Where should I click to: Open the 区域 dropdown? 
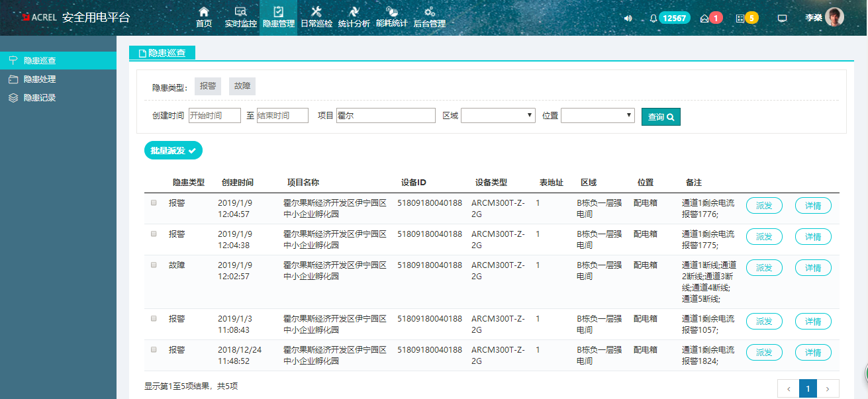tap(499, 116)
